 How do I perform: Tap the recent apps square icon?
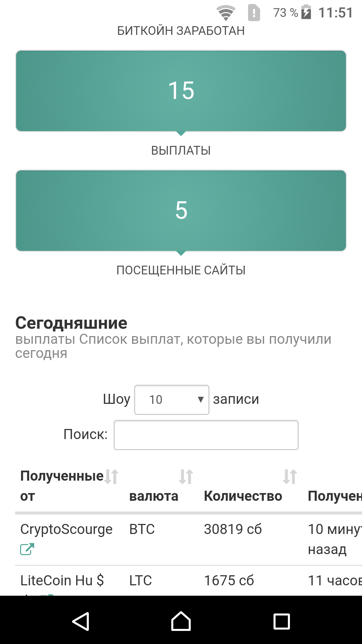282,621
